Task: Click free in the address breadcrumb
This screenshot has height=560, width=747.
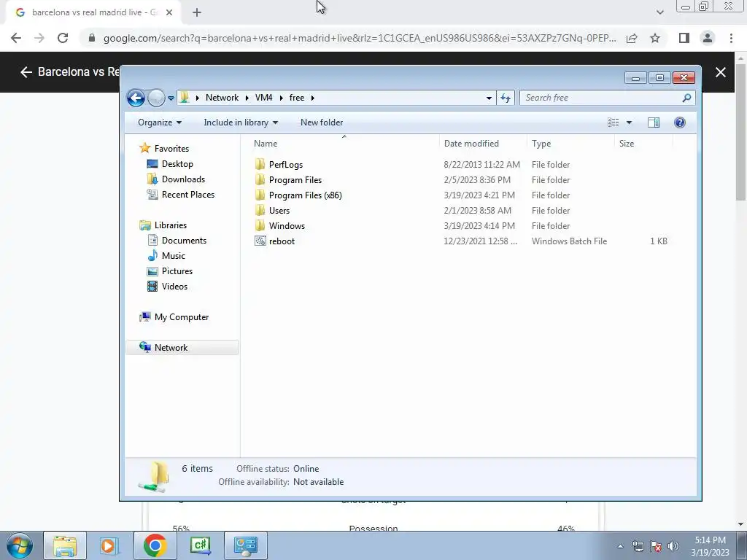Action: pyautogui.click(x=296, y=98)
